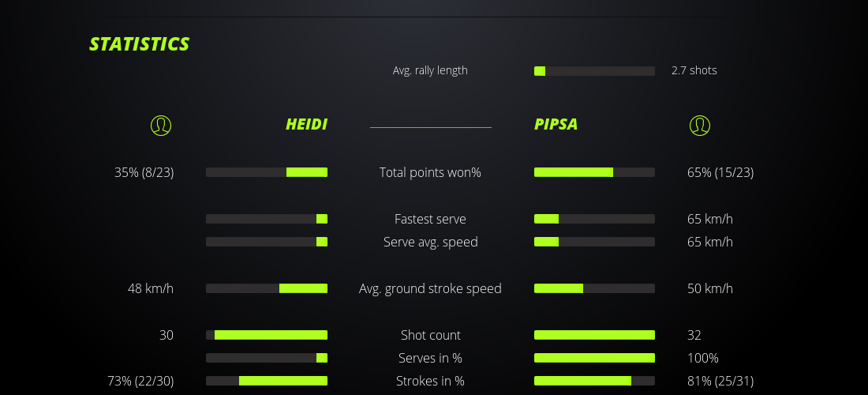Image resolution: width=868 pixels, height=395 pixels.
Task: Click the HEIDI player name
Action: pos(306,125)
